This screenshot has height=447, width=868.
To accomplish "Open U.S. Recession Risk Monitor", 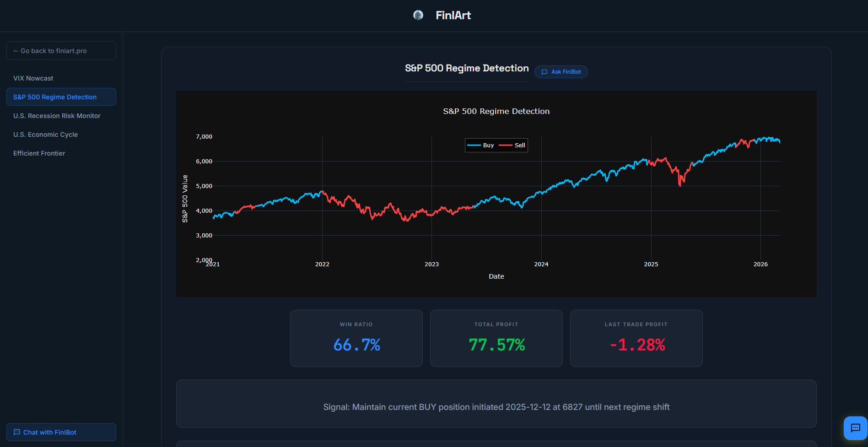I will [x=61, y=116].
